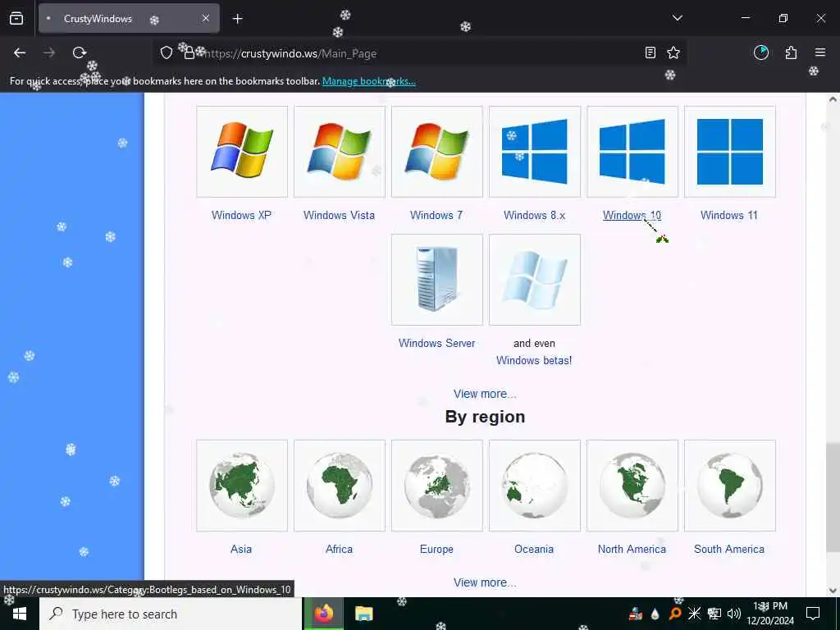Open the Windows XP text link

coord(242,216)
